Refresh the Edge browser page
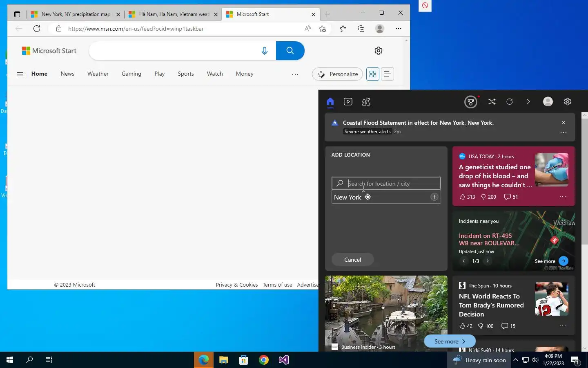The image size is (588, 368). pos(37,29)
